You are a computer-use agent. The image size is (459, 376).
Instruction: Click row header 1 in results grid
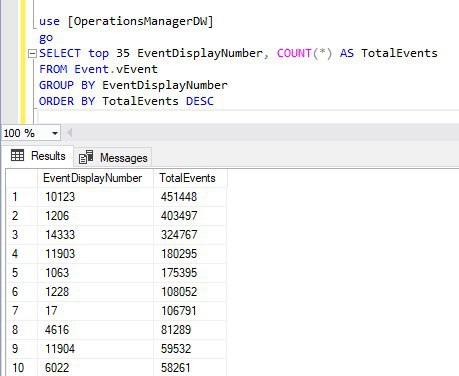[x=22, y=197]
